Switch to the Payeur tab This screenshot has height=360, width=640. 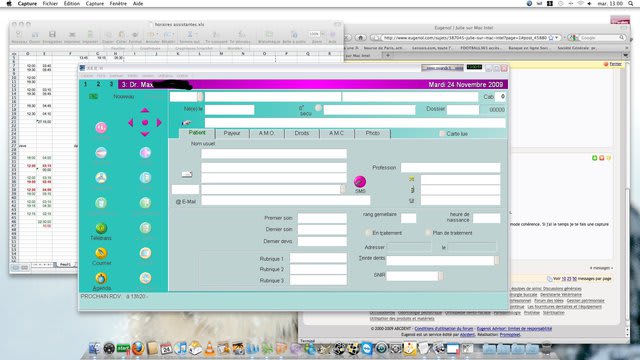tap(232, 133)
